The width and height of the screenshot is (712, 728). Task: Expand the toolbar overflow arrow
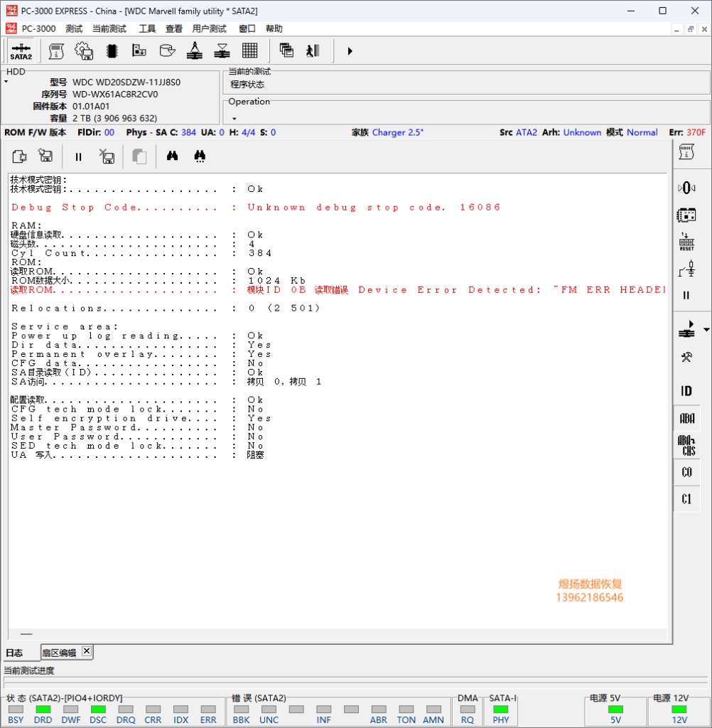(350, 51)
